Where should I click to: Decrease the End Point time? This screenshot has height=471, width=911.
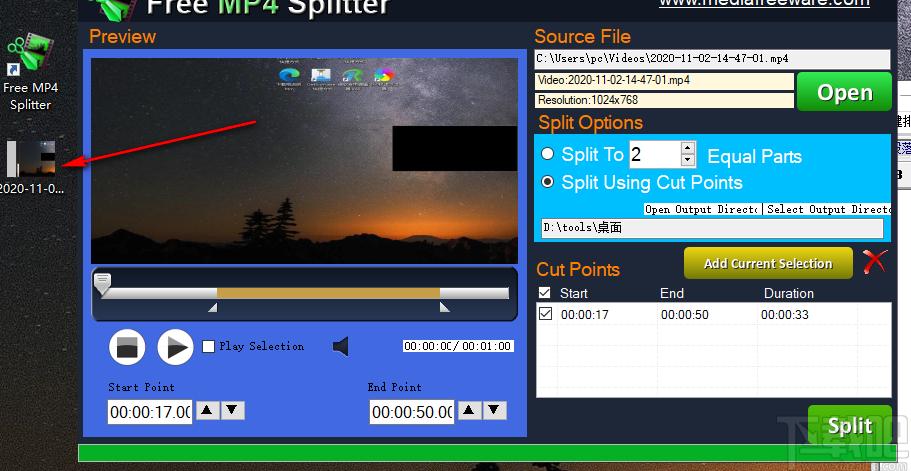[494, 411]
